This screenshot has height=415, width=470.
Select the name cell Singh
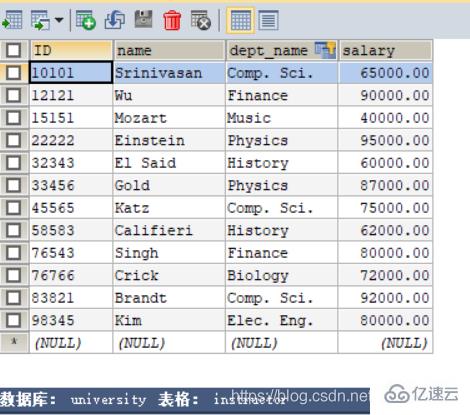pos(169,253)
